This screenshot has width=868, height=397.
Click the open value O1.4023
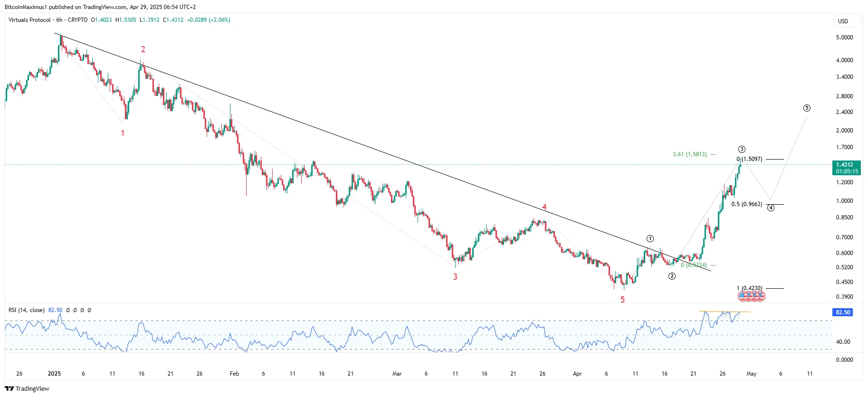[x=102, y=20]
